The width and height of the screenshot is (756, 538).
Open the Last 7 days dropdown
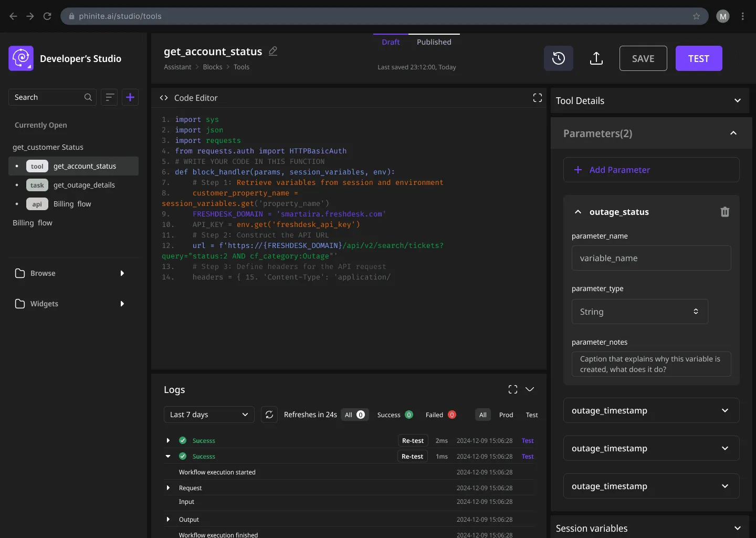(x=209, y=415)
